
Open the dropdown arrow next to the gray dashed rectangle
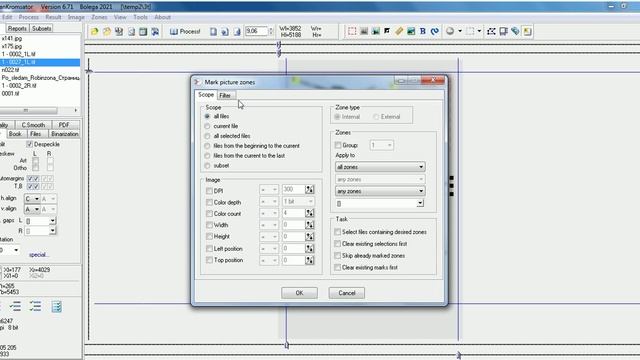pos(480,31)
